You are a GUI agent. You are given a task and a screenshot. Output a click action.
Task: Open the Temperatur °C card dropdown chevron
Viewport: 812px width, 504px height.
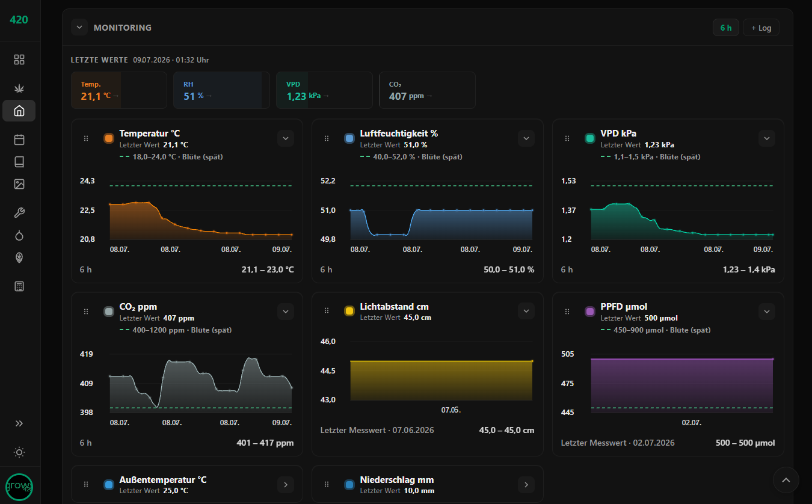[x=286, y=138]
